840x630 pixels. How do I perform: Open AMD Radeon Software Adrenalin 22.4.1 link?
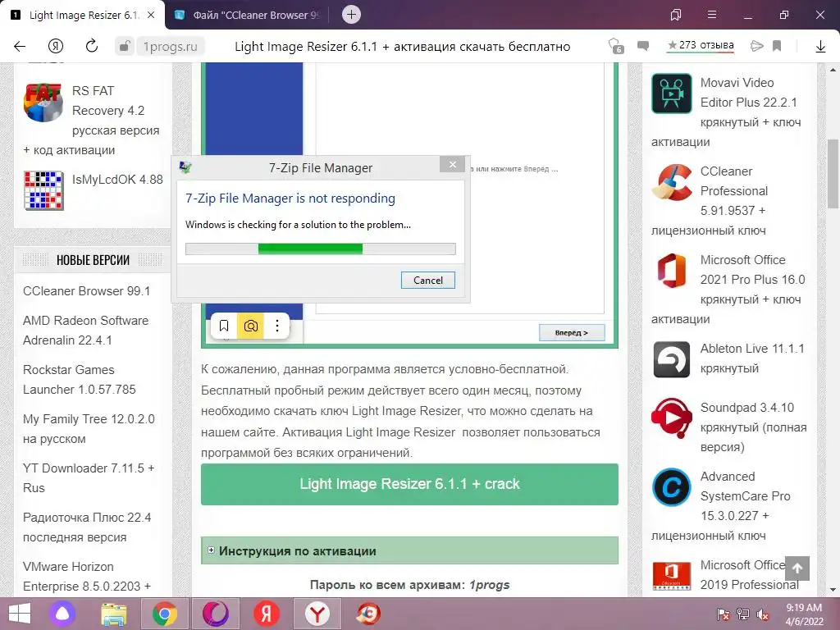coord(85,330)
